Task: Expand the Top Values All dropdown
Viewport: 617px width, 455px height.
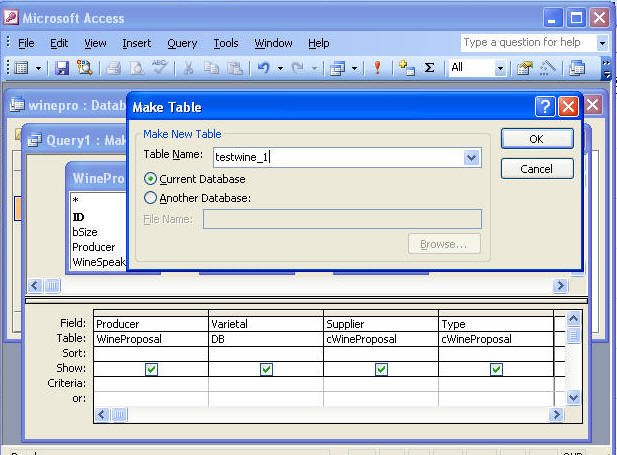Action: (x=500, y=68)
